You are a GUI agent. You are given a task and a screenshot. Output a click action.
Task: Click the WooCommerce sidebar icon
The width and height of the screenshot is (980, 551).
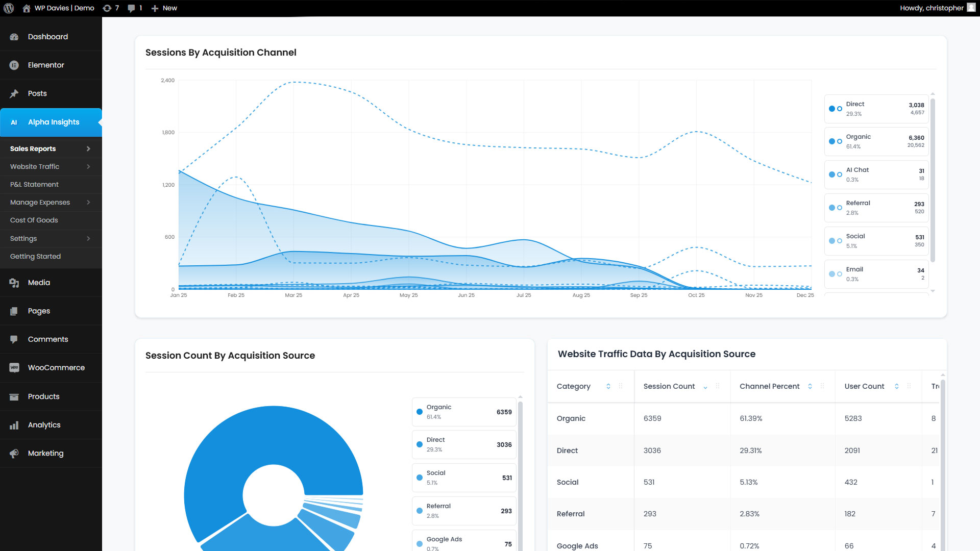[14, 368]
